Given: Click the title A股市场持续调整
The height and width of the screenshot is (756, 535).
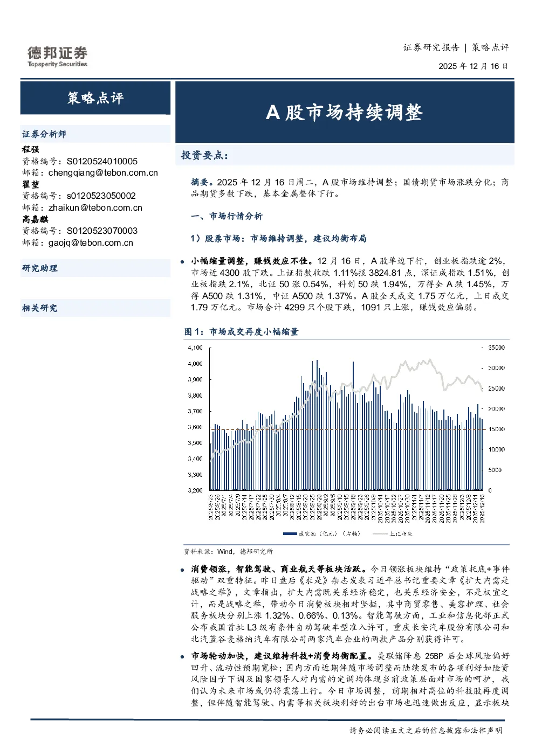Looking at the screenshot, I should click(x=344, y=112).
